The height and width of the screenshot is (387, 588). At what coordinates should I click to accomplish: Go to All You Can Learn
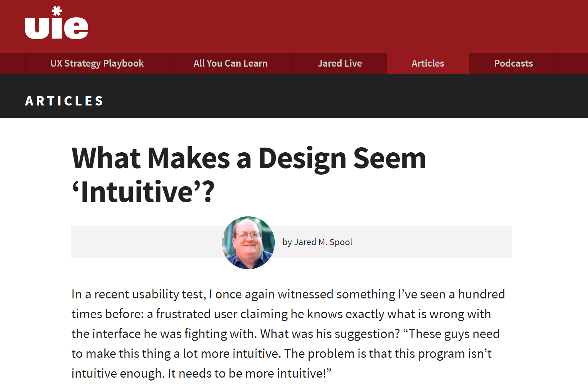[230, 63]
